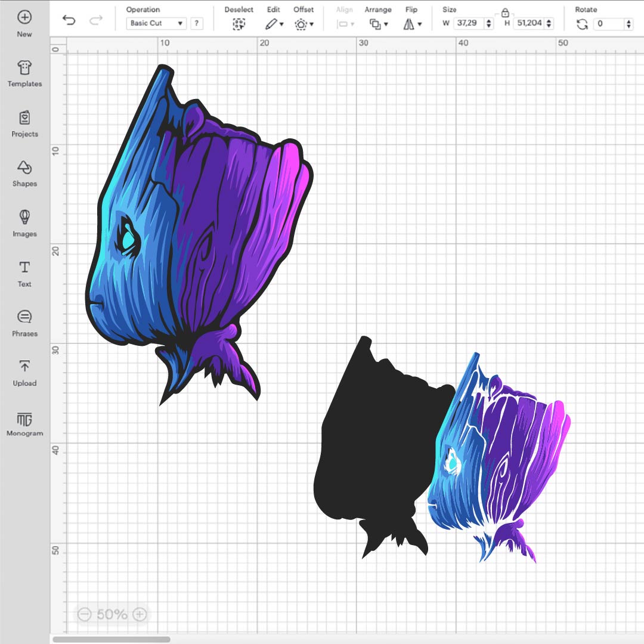Edit the height size field
644x644 pixels.
point(529,23)
